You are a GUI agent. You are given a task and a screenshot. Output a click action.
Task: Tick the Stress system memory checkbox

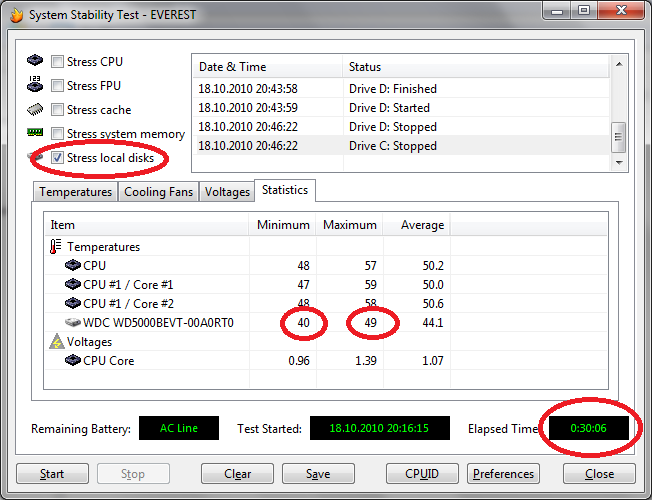(x=57, y=134)
